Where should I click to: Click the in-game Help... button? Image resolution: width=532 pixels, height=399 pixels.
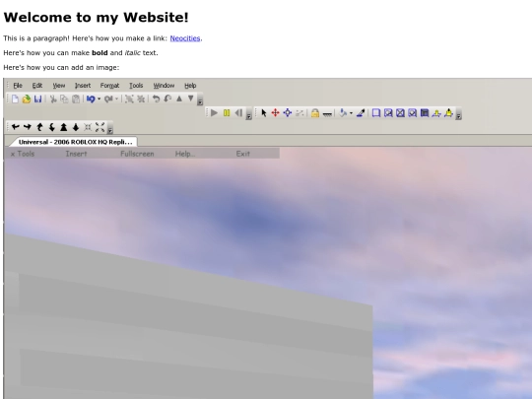(x=185, y=154)
